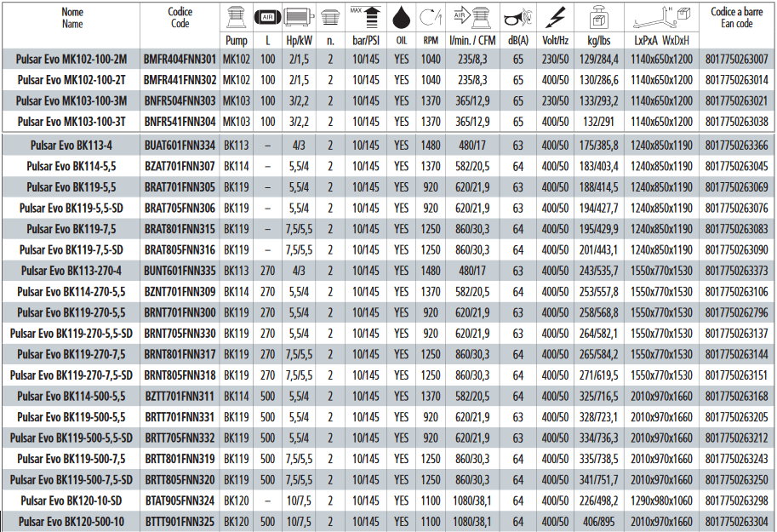777x532 pixels.
Task: Click weight value "335/738,5"
Action: click(x=598, y=460)
